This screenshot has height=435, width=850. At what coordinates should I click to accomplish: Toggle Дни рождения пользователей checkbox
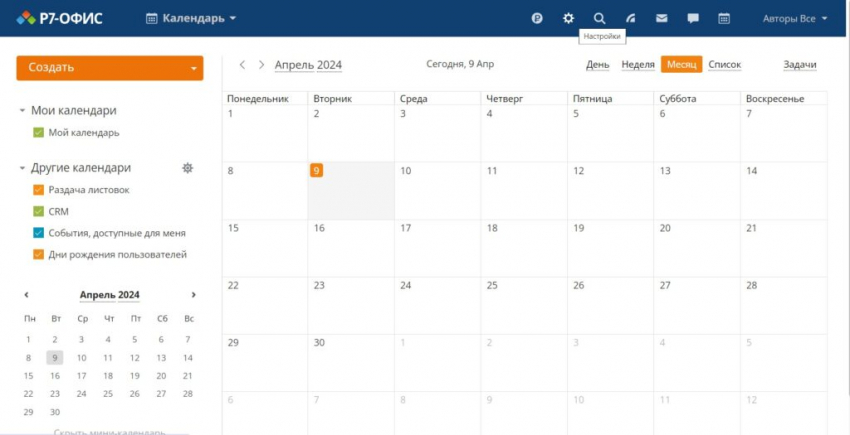[38, 254]
